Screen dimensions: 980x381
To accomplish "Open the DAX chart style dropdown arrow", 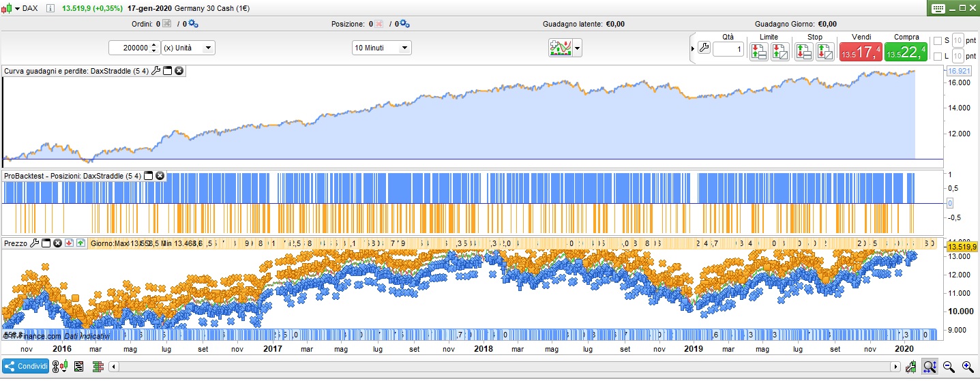I will point(18,8).
